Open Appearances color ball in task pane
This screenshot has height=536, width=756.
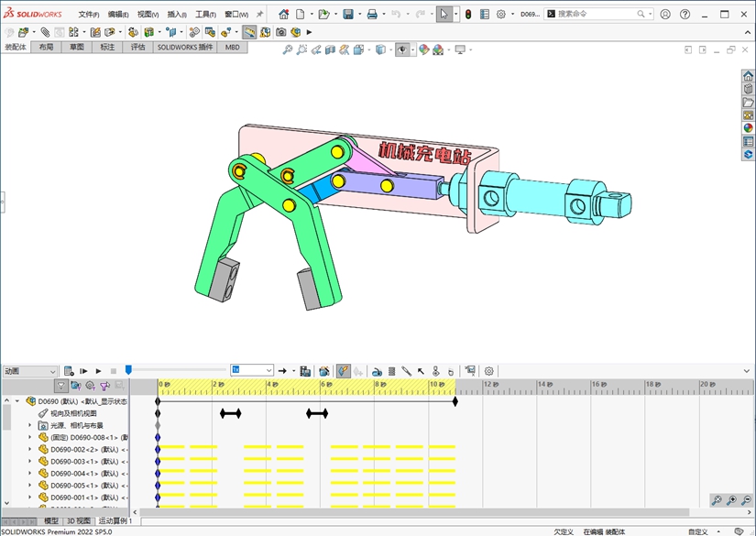coord(748,128)
